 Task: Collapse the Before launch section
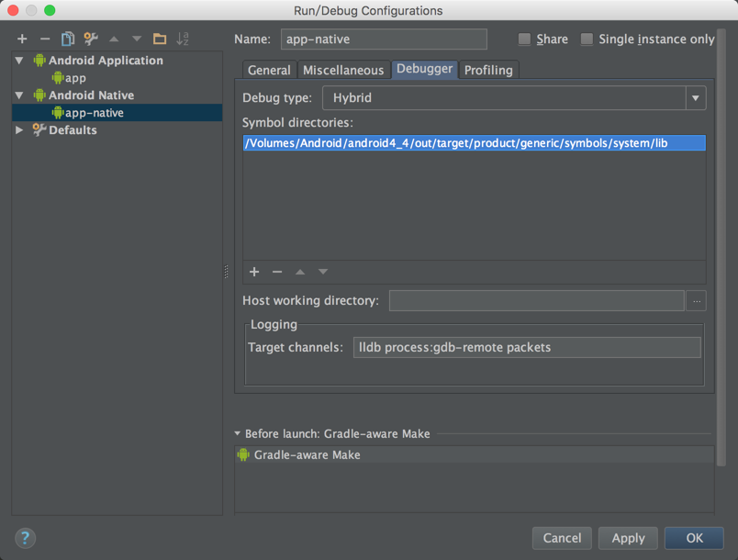(237, 433)
